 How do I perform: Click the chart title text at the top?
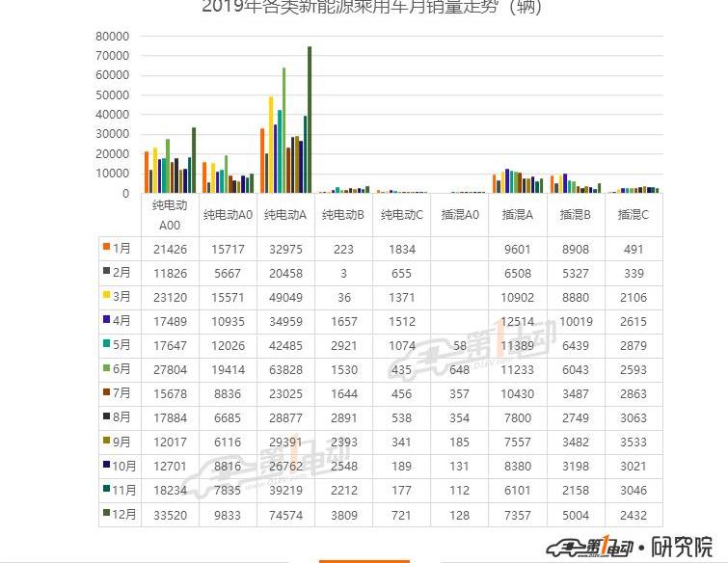pyautogui.click(x=372, y=8)
